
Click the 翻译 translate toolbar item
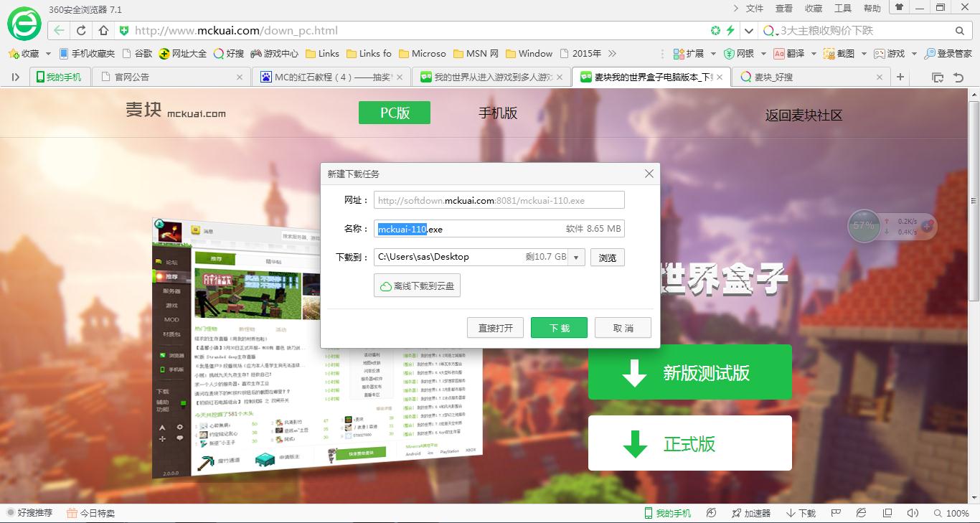(788, 54)
